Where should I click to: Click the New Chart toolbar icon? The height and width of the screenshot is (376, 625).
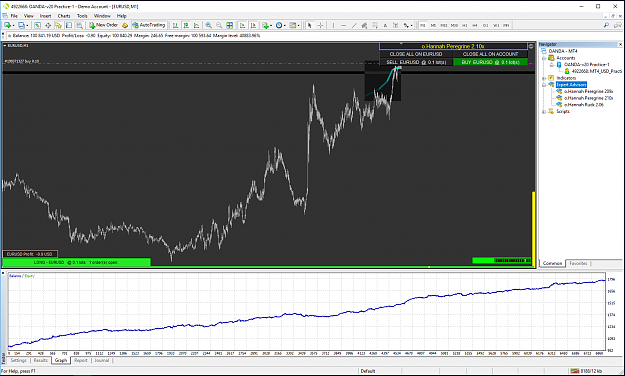(8, 25)
